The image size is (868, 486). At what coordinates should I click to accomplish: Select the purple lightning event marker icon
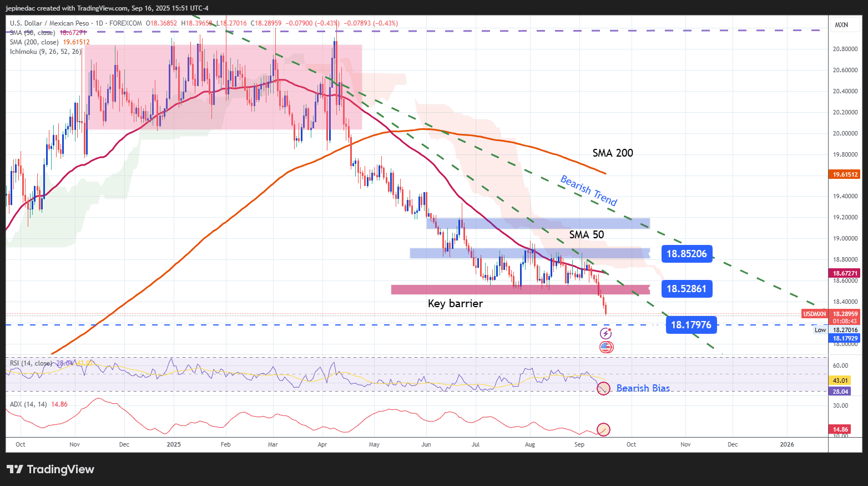click(606, 333)
